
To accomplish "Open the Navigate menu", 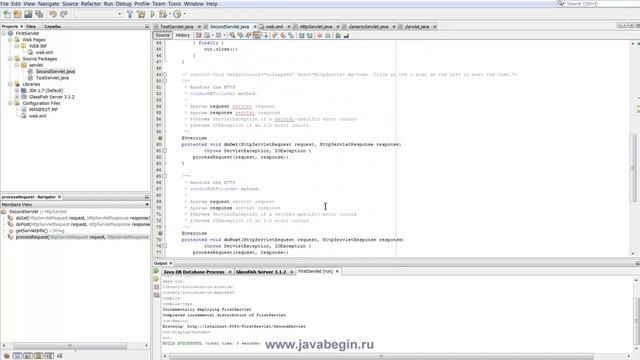I will point(49,4).
